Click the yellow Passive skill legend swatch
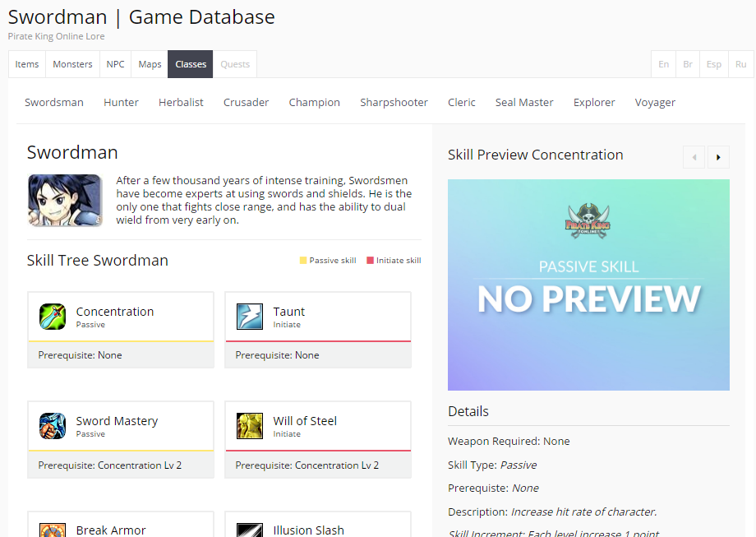Image resolution: width=756 pixels, height=537 pixels. click(x=302, y=261)
